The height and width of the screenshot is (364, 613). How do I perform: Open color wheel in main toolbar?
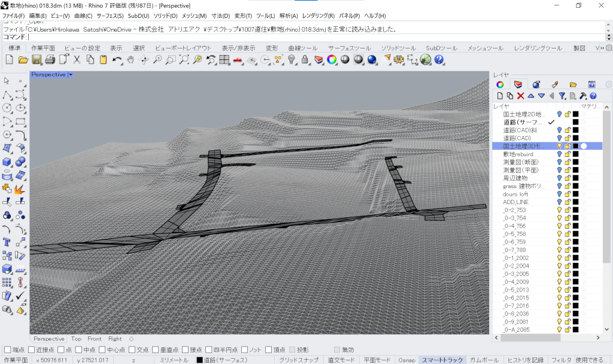(x=332, y=60)
